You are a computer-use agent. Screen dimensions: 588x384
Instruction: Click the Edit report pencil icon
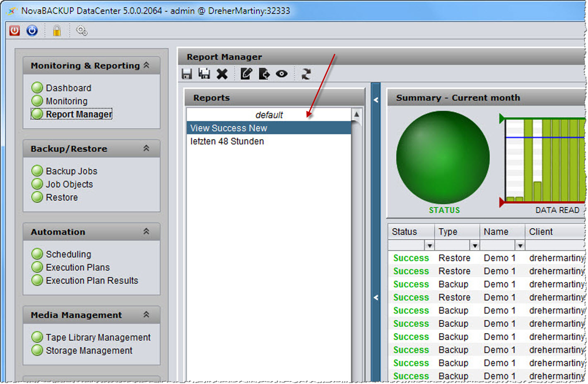pos(246,74)
